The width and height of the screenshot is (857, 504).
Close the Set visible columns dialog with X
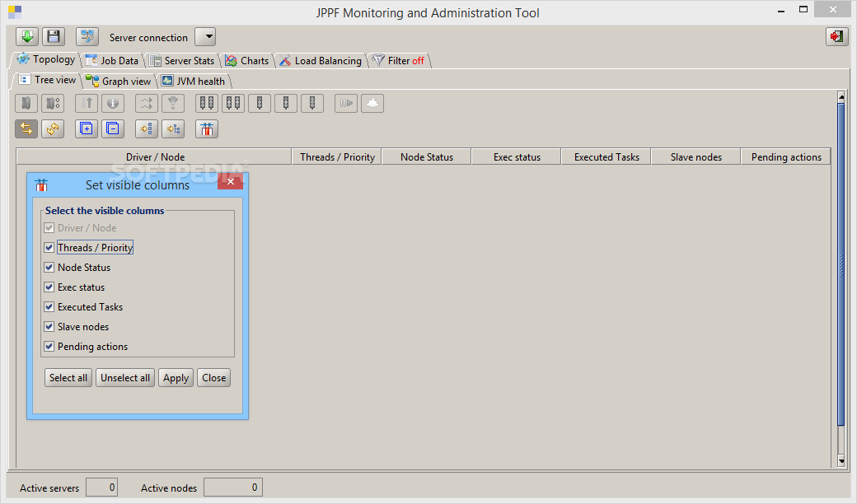pos(230,182)
